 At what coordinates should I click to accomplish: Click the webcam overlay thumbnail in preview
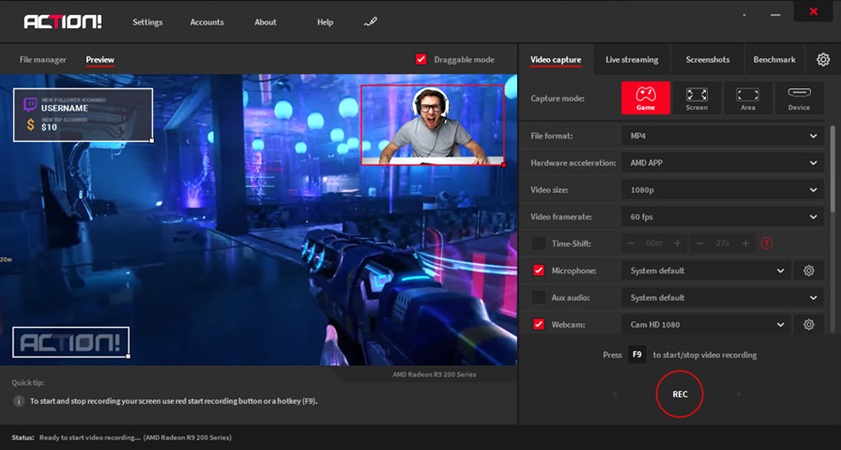click(432, 124)
